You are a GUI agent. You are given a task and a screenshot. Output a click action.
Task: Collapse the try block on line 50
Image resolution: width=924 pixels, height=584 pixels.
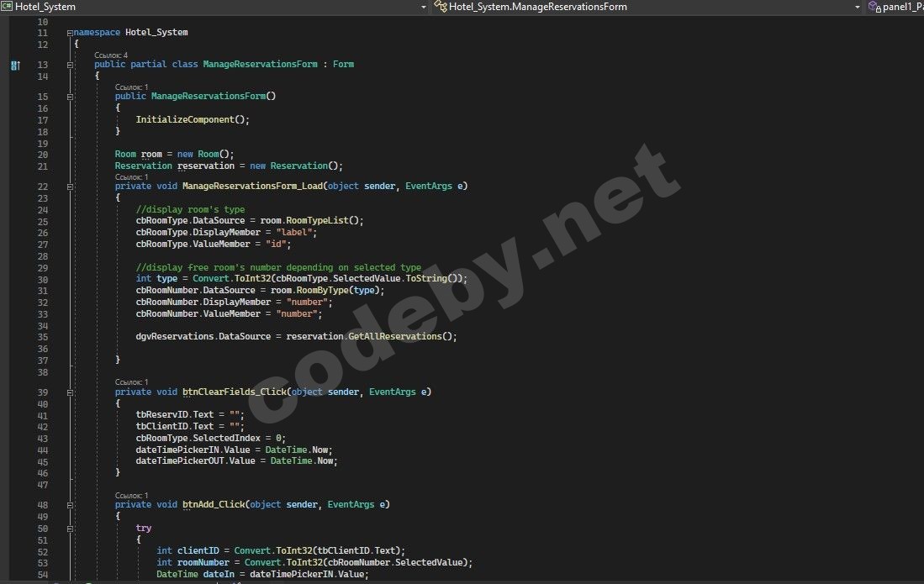70,529
